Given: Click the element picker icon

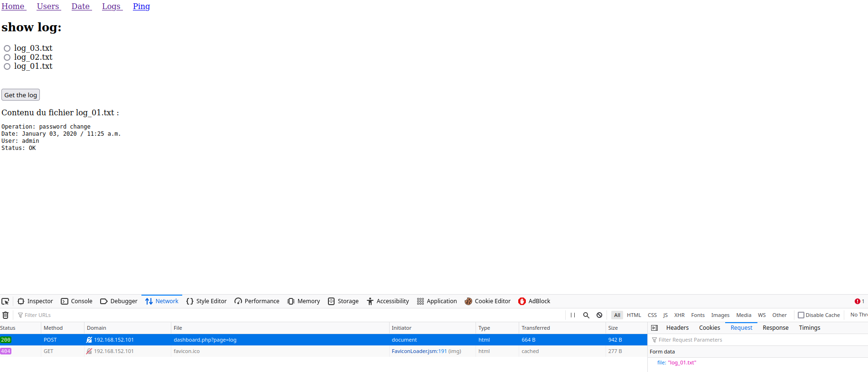Looking at the screenshot, I should click(5, 301).
